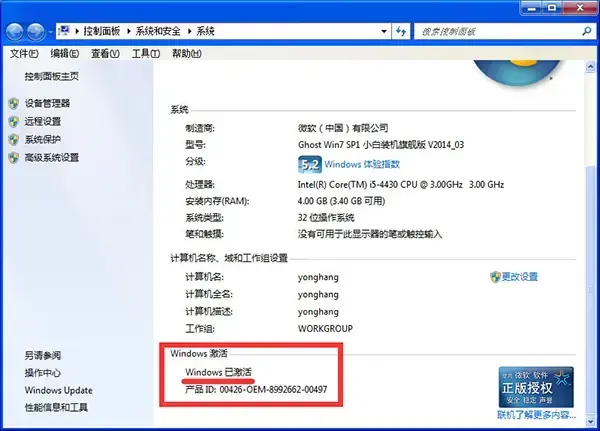
Task: Click the text Windows 已激活
Action: pos(218,372)
